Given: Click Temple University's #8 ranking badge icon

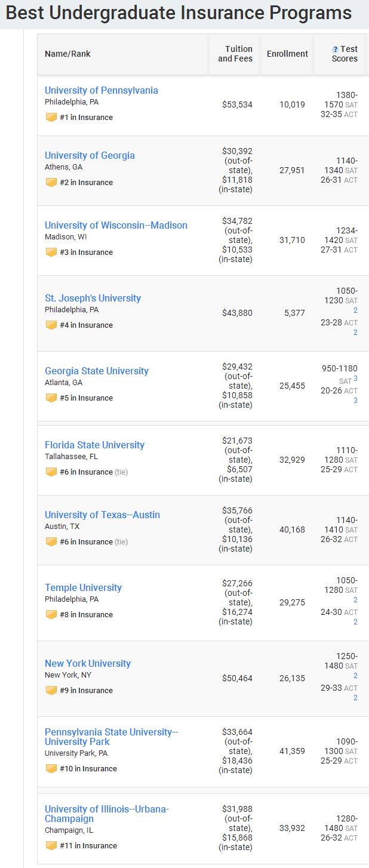Looking at the screenshot, I should (x=51, y=615).
